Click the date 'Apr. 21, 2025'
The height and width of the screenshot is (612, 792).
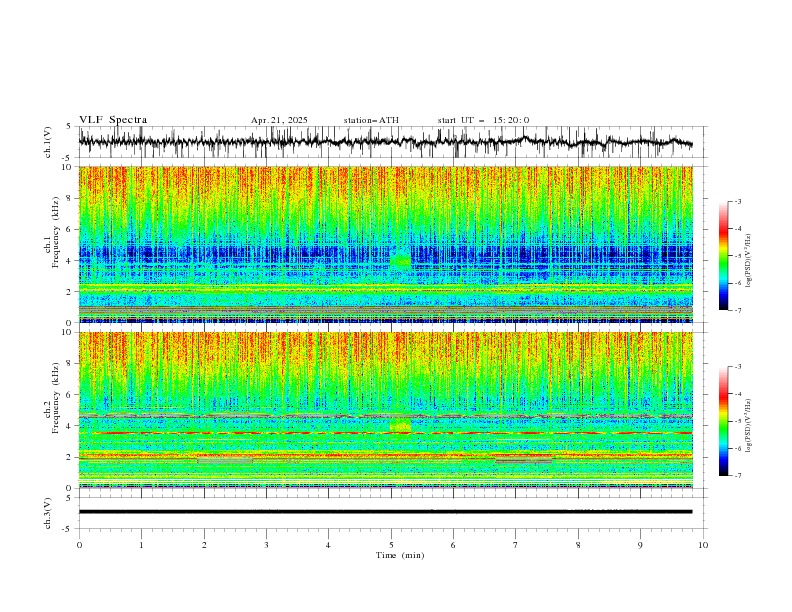[279, 120]
